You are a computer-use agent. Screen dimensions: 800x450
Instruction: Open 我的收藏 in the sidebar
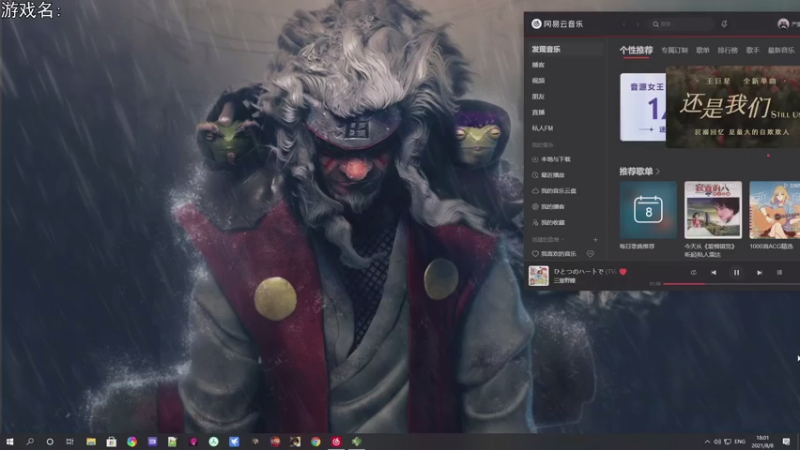point(548,222)
